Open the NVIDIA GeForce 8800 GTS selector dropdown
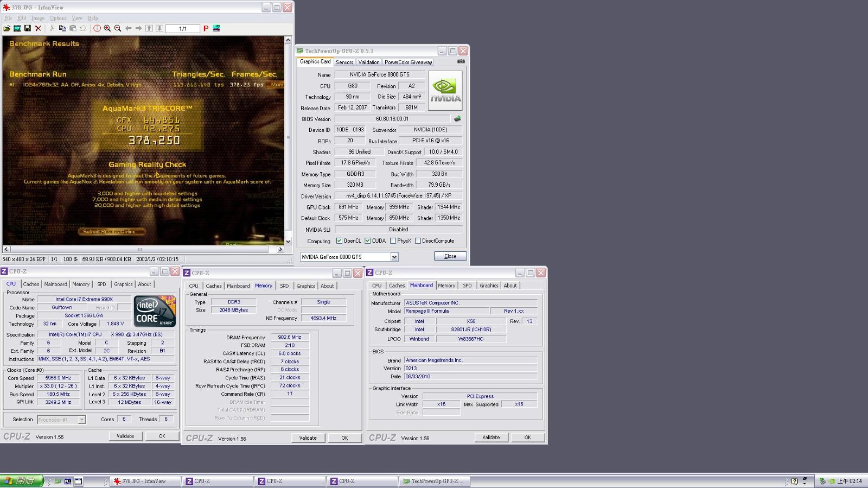The height and width of the screenshot is (488, 868). pos(394,257)
